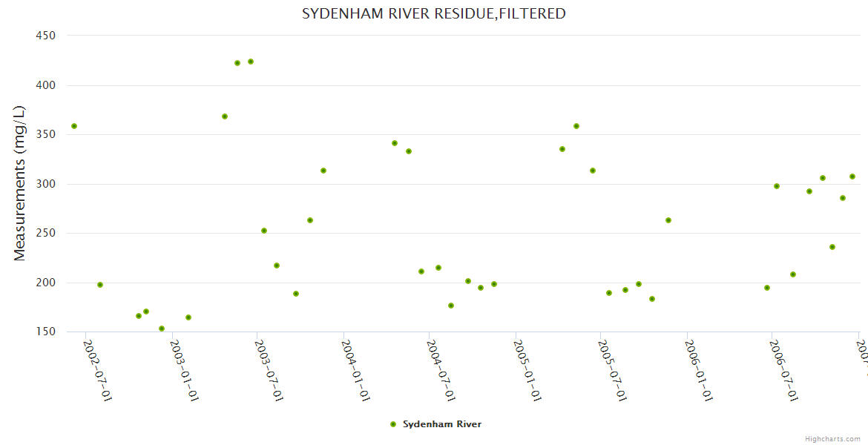This screenshot has width=868, height=445.
Task: Click the Measurements (mg/L) y-axis title
Action: click(20, 183)
